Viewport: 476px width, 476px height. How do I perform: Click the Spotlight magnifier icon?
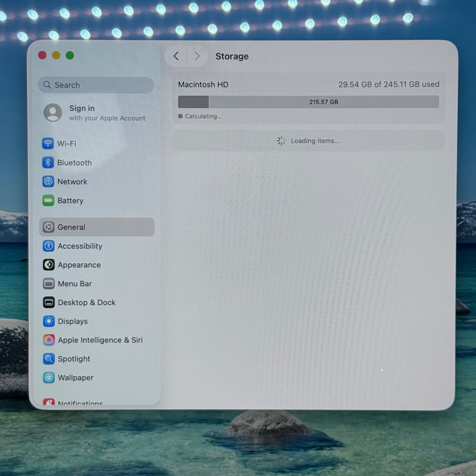(x=49, y=359)
